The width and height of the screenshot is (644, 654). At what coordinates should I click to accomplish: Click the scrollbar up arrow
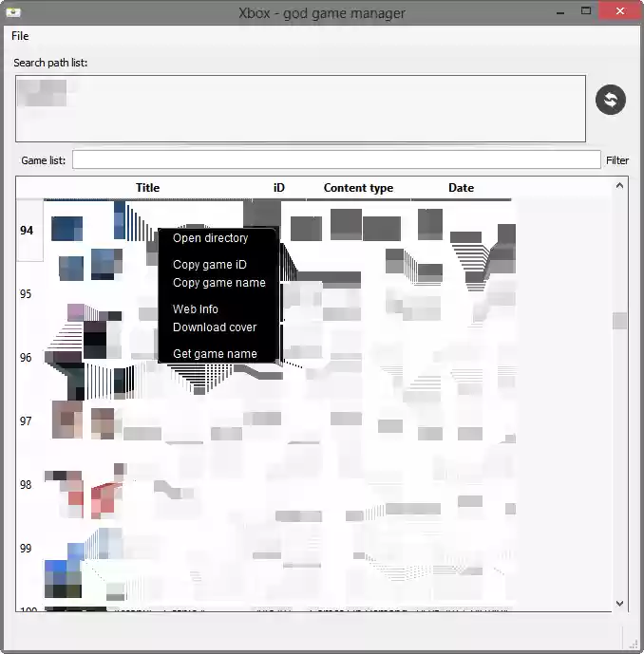coord(620,186)
